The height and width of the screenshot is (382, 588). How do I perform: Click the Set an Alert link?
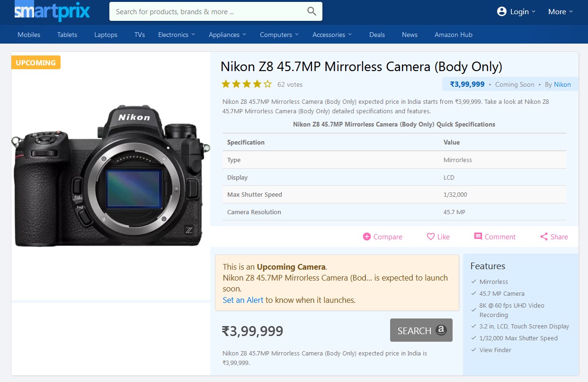[x=243, y=300]
